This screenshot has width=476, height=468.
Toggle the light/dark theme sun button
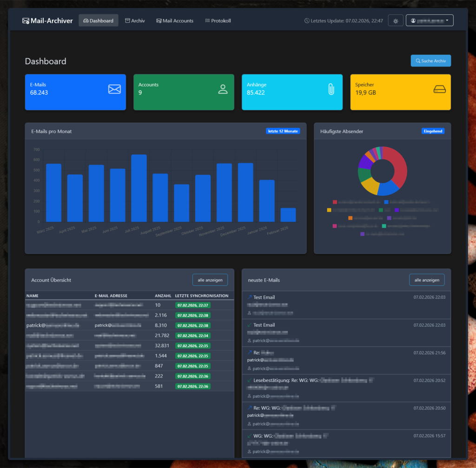(x=396, y=21)
